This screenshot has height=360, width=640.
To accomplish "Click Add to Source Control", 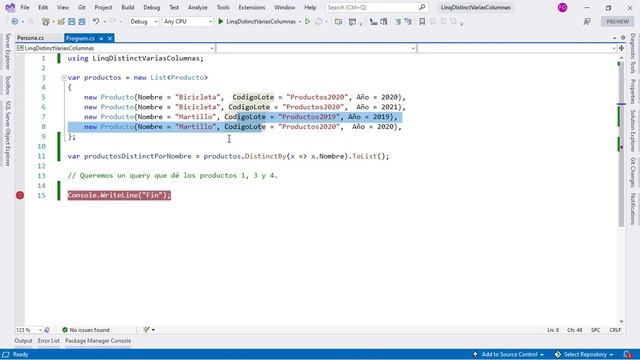I will [508, 355].
